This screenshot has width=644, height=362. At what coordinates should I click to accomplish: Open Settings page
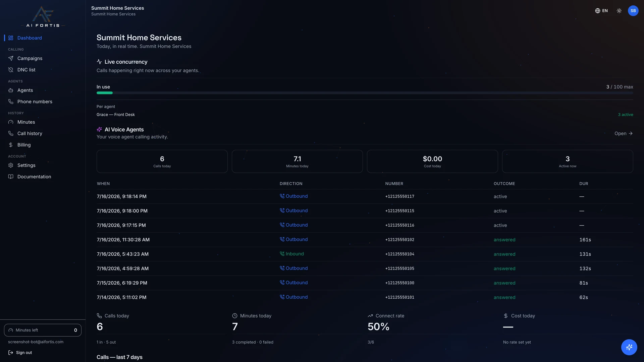tap(43, 165)
